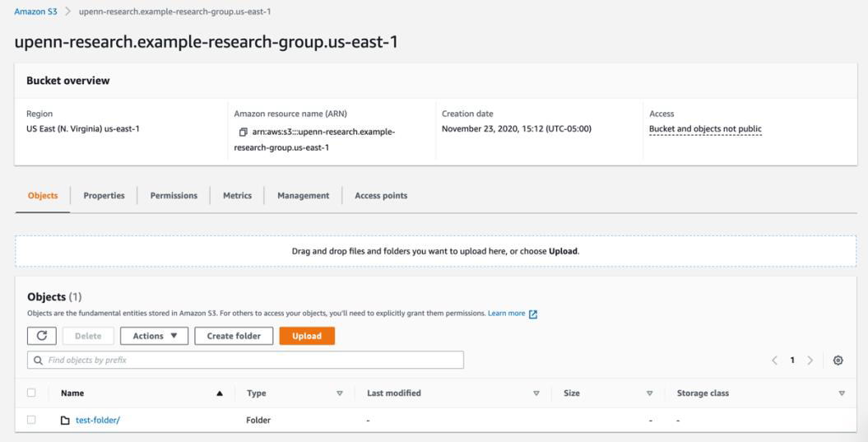This screenshot has height=442, width=868.
Task: Copy the ARN using the copy icon
Action: (x=243, y=133)
